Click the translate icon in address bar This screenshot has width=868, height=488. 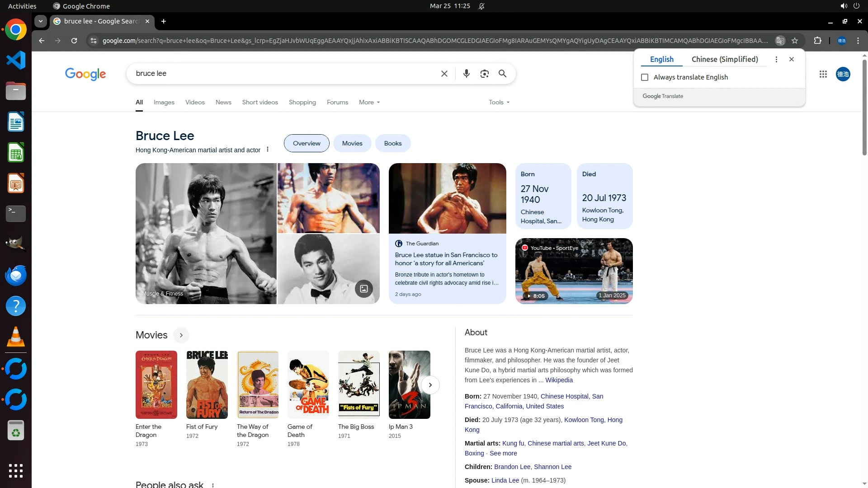click(780, 41)
